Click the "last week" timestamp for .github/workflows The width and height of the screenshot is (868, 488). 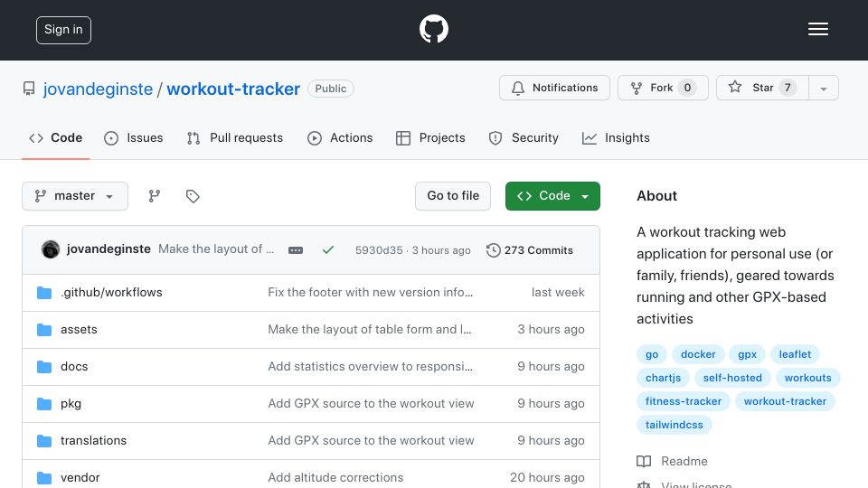coord(558,292)
